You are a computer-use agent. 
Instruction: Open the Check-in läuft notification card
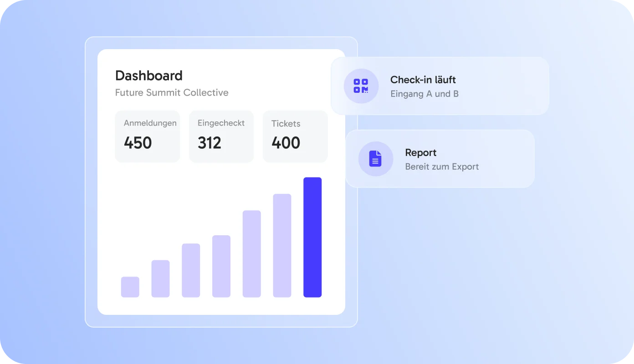click(x=440, y=86)
